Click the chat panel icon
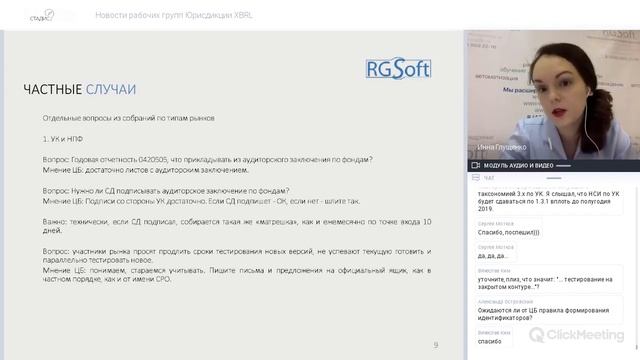 [476, 178]
